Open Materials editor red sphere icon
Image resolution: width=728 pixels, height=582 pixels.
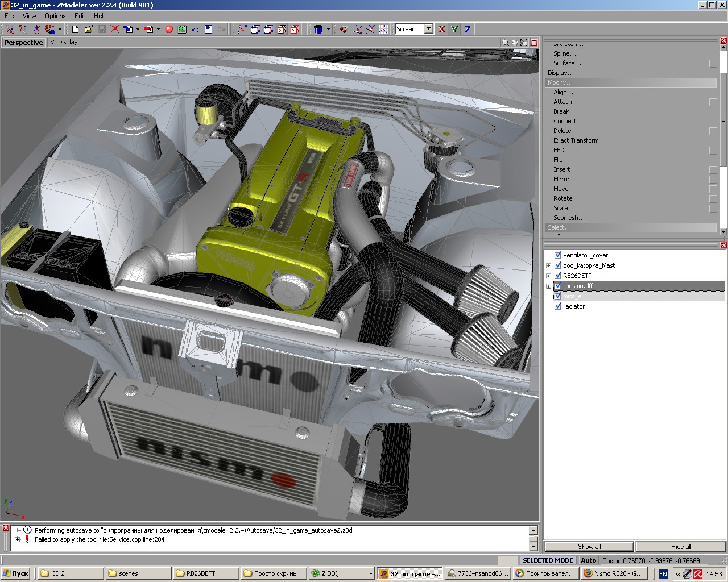(169, 29)
